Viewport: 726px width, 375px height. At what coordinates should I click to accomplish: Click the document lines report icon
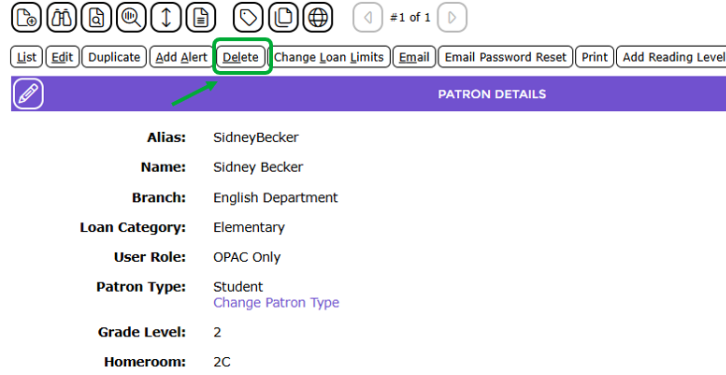tap(200, 18)
